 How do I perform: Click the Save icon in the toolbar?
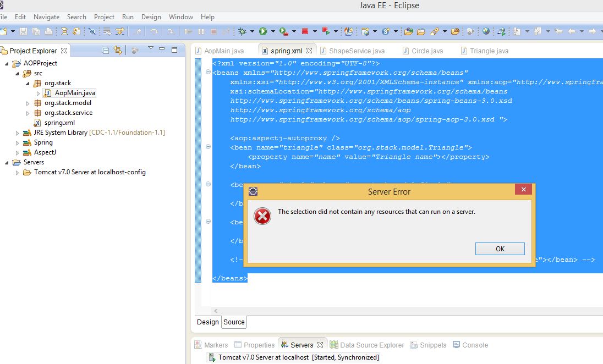tap(24, 31)
